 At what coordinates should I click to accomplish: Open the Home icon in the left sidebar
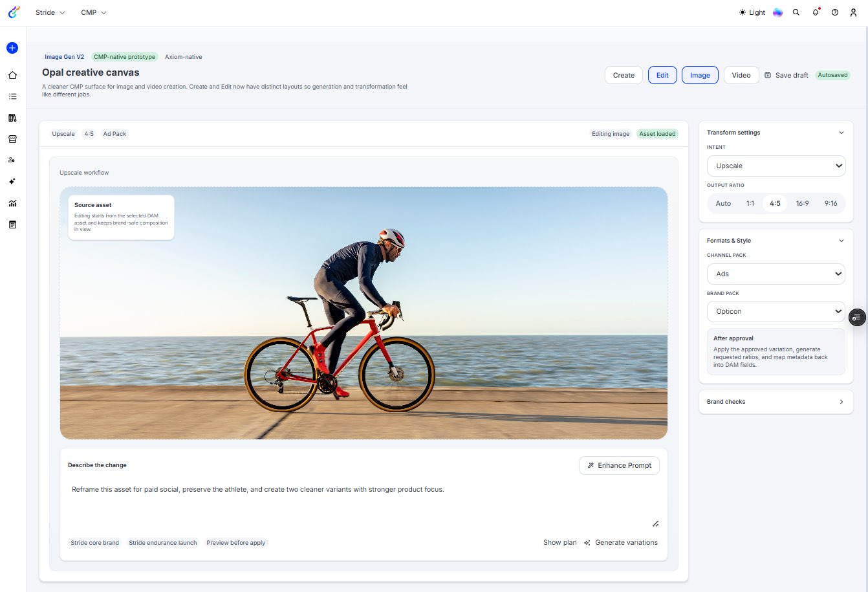click(12, 75)
